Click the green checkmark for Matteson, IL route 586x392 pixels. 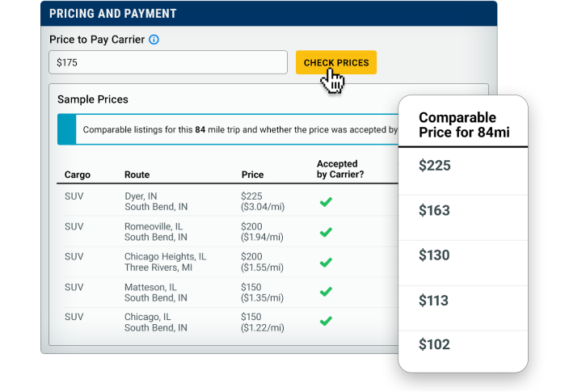click(x=326, y=292)
